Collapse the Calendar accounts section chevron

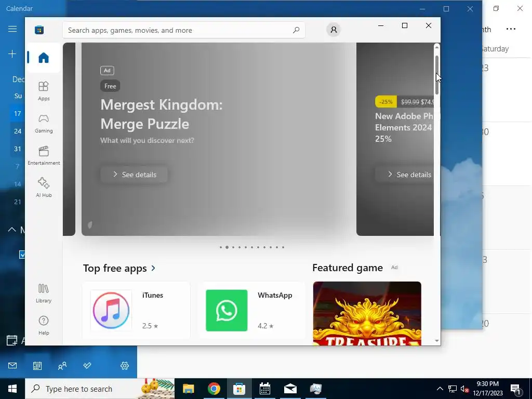coord(12,230)
